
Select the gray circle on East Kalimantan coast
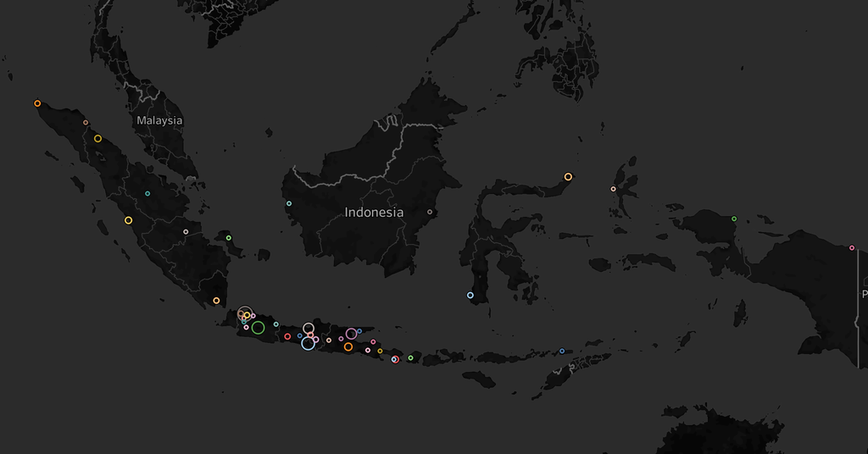(x=430, y=213)
